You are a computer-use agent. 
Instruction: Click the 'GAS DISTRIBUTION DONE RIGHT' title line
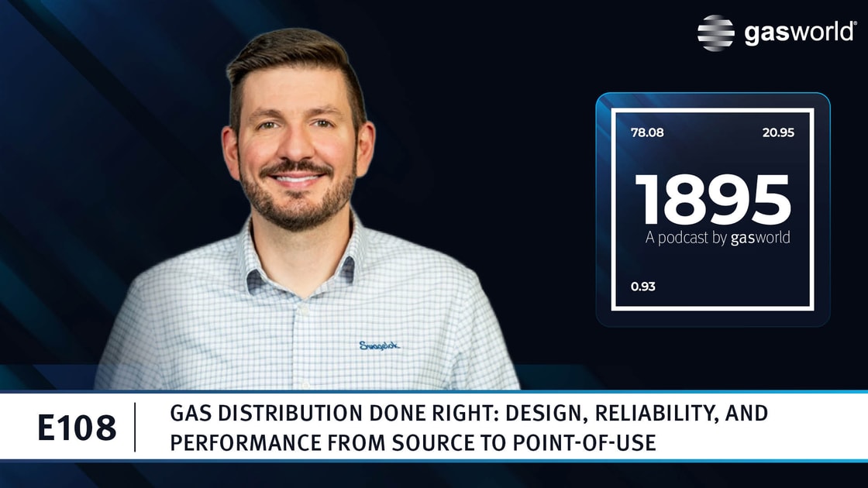point(469,414)
